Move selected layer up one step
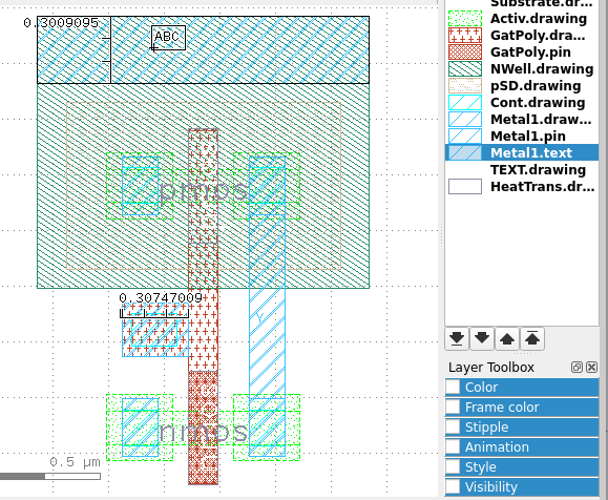This screenshot has height=500, width=608. click(508, 338)
